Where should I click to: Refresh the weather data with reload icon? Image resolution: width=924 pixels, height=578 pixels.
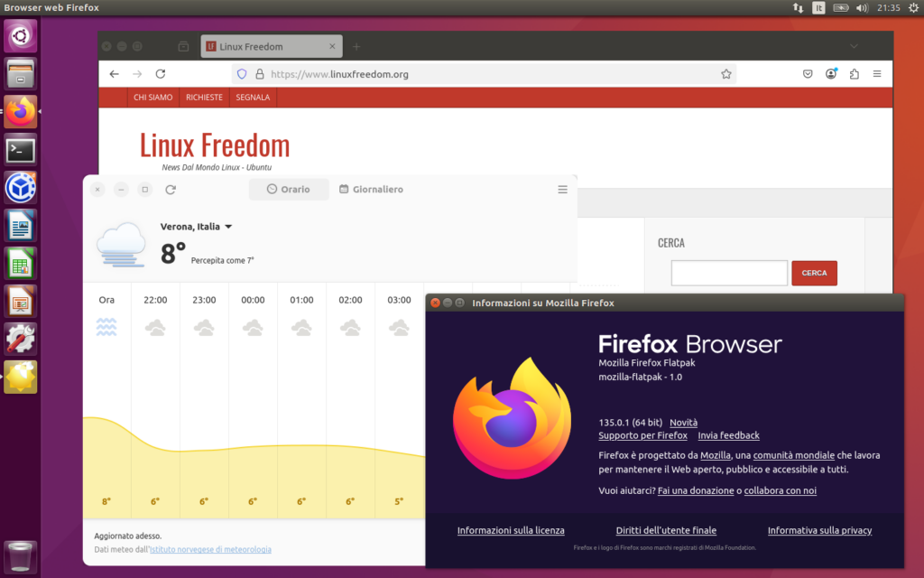[171, 190]
